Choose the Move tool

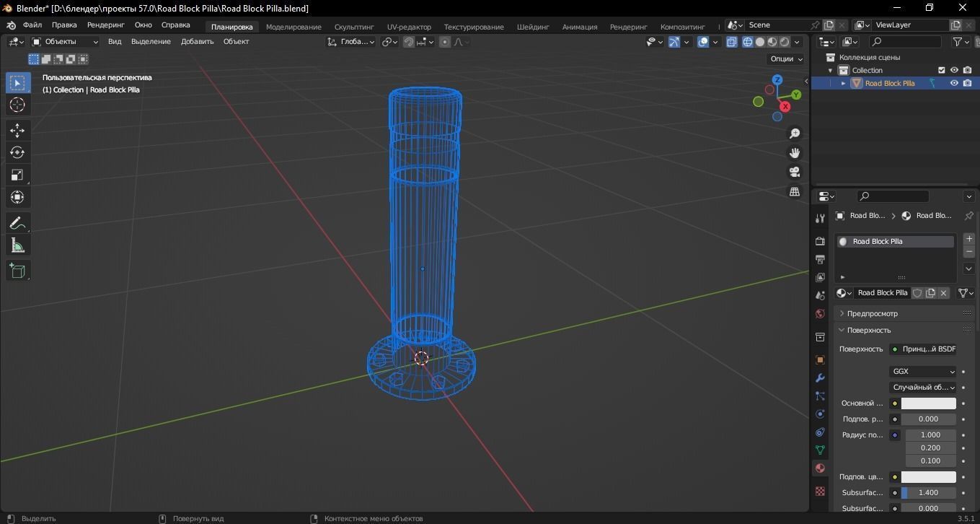coord(17,130)
